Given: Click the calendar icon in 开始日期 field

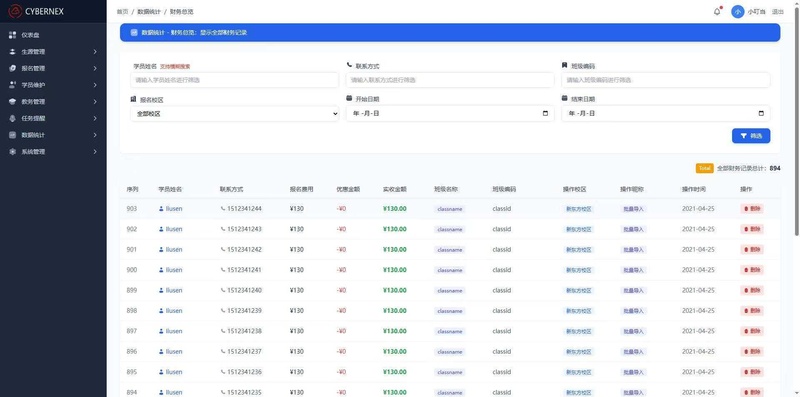Looking at the screenshot, I should pos(545,113).
